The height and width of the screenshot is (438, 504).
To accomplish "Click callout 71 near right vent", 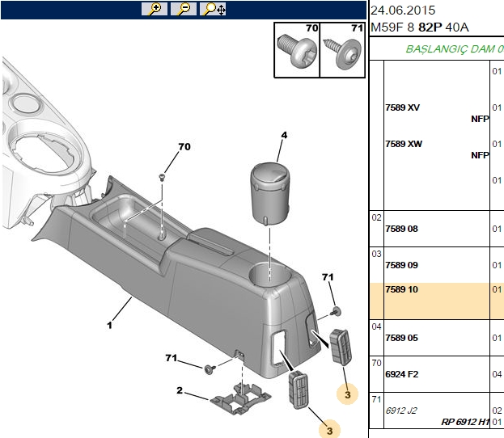I will (x=328, y=277).
